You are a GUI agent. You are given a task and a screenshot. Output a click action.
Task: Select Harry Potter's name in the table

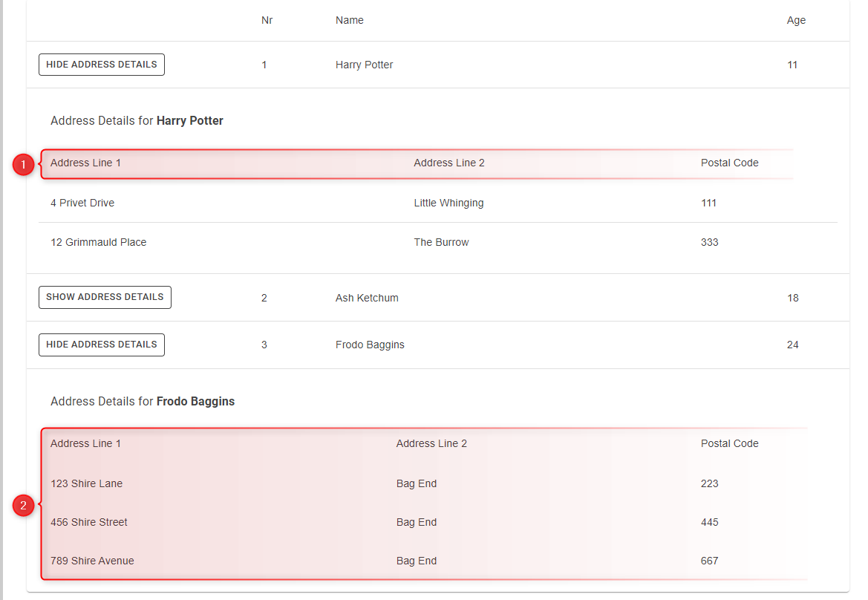364,65
